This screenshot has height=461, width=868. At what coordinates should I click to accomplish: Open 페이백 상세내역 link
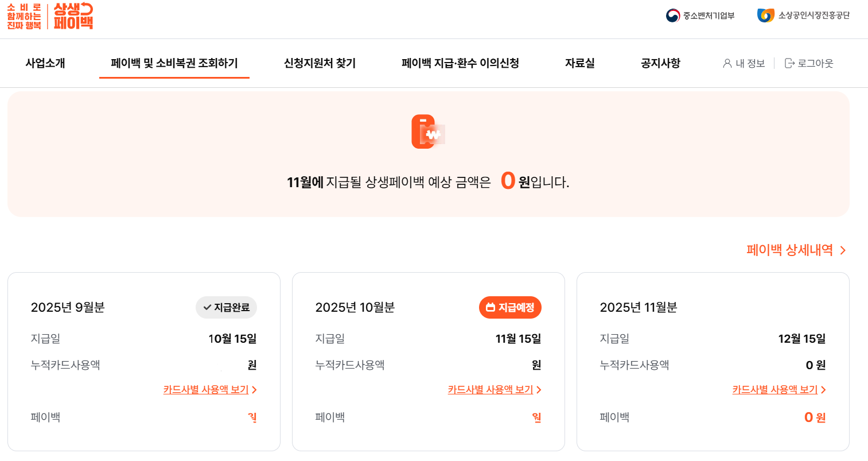tap(789, 250)
